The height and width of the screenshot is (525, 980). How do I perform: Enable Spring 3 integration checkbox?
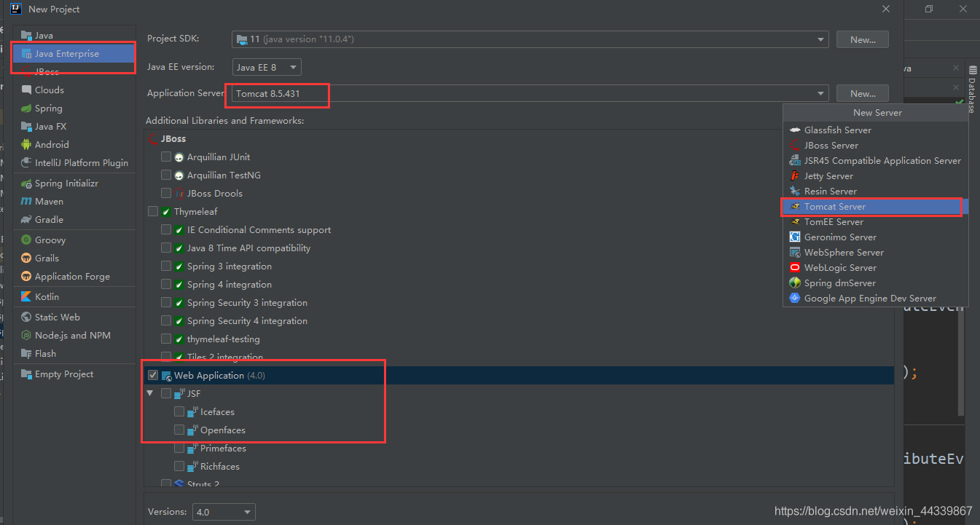coord(166,266)
